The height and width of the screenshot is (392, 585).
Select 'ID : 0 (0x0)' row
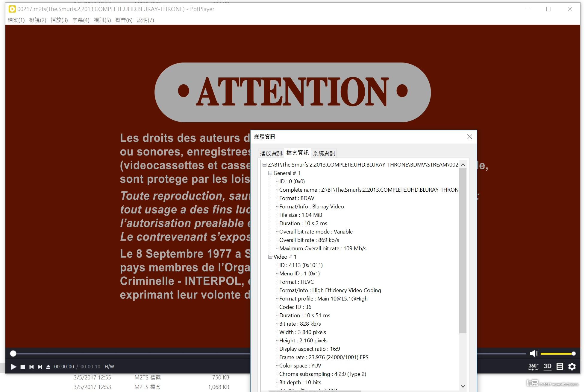pyautogui.click(x=292, y=181)
